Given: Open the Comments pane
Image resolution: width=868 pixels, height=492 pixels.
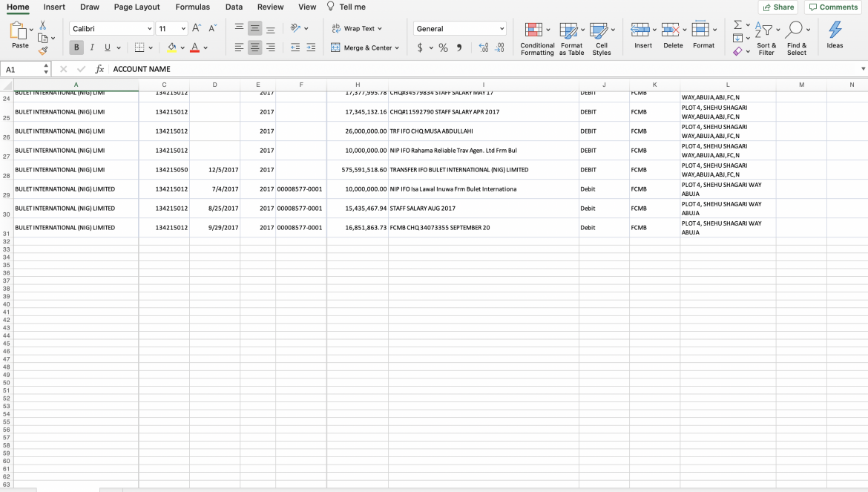Looking at the screenshot, I should pyautogui.click(x=833, y=7).
